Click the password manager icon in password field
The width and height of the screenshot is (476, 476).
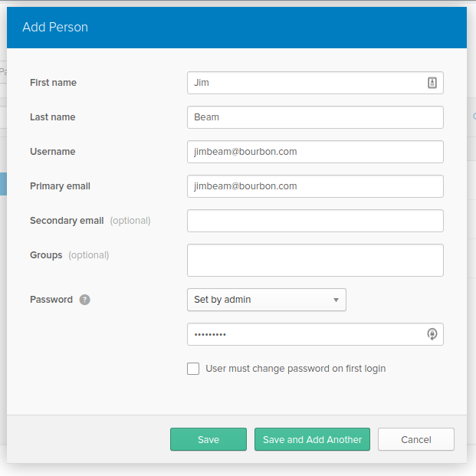(x=432, y=334)
